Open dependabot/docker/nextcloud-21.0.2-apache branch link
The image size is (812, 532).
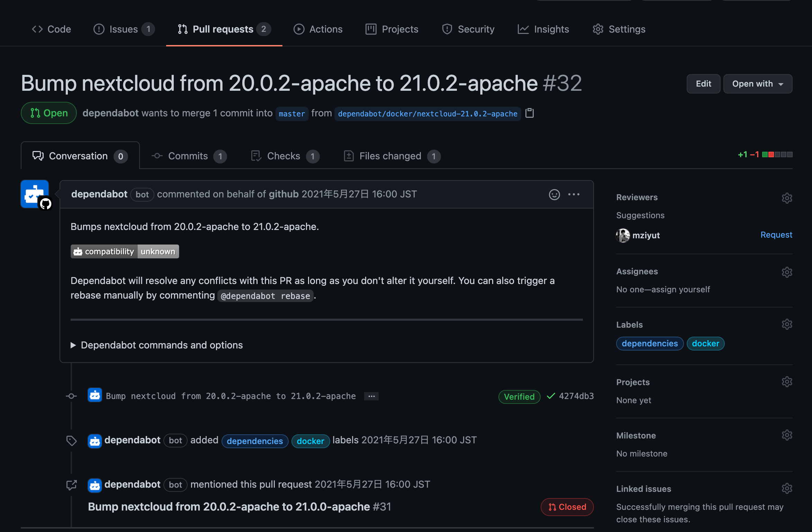427,114
